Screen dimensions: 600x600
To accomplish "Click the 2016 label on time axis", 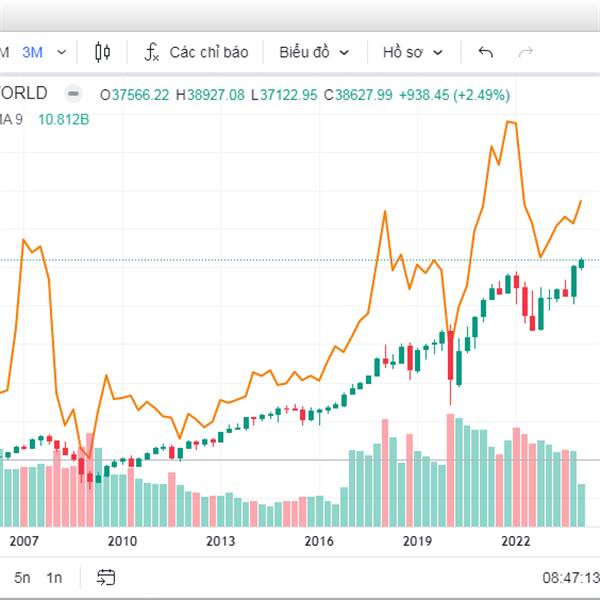I will [x=319, y=541].
